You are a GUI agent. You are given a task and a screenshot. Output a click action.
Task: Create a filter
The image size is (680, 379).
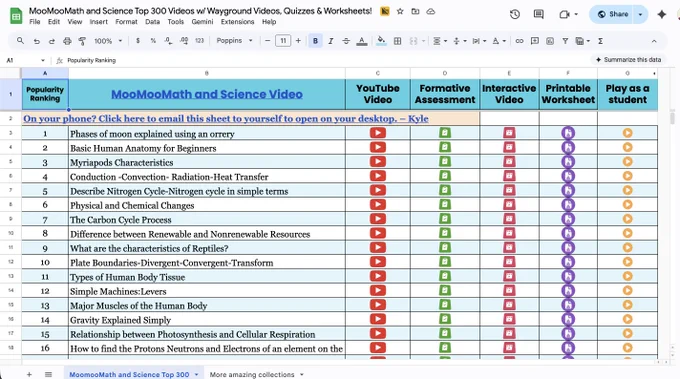point(565,41)
